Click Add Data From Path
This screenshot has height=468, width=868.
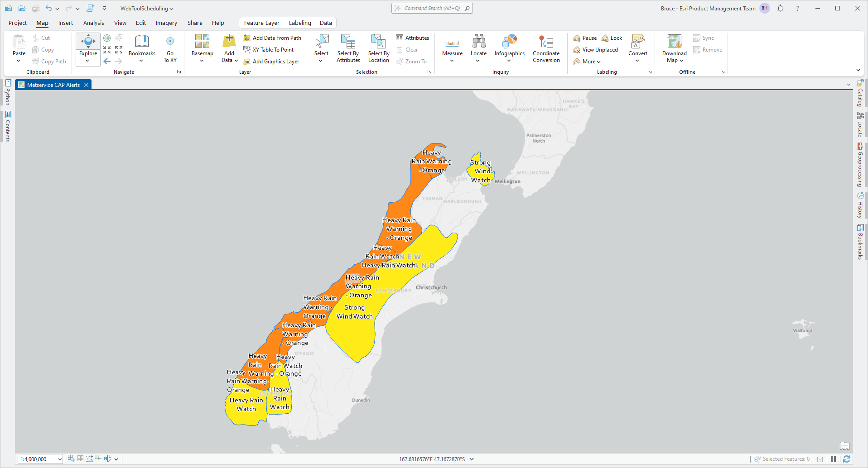pos(272,38)
